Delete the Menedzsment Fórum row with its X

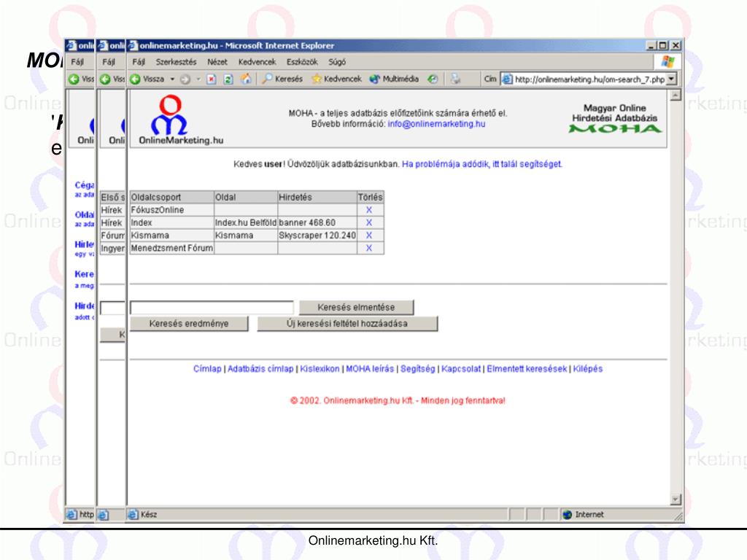(368, 248)
